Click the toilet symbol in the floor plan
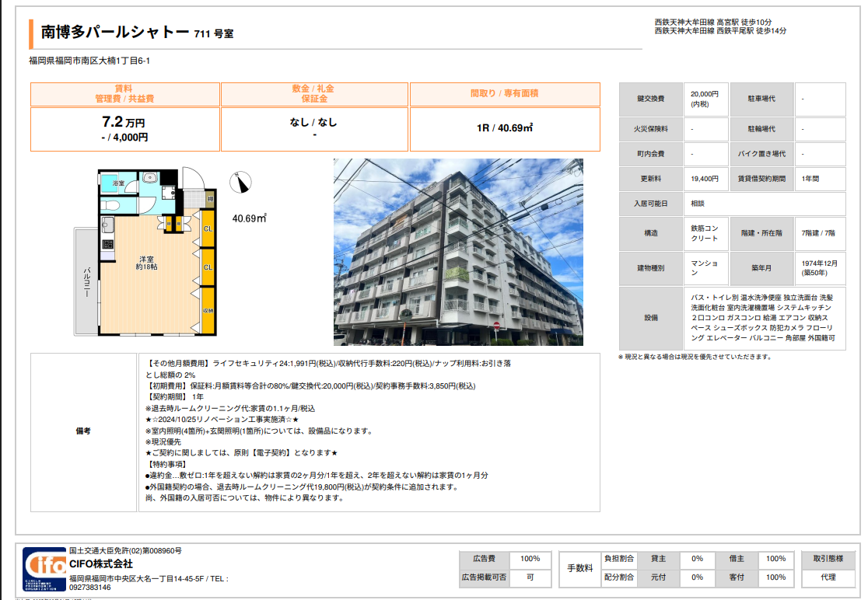This screenshot has height=600, width=868. [110, 206]
